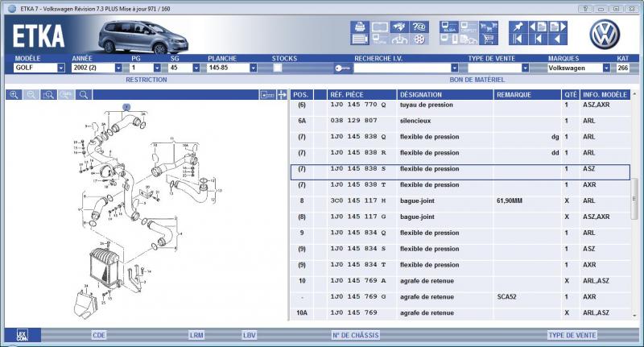Sort by the Réf. pièce column header
The width and height of the screenshot is (644, 347).
tap(361, 95)
